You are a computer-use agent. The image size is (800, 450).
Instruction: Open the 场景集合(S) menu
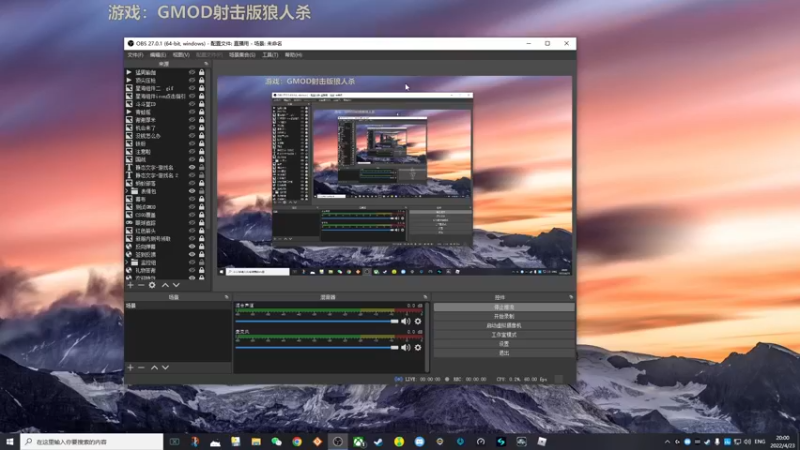(242, 55)
